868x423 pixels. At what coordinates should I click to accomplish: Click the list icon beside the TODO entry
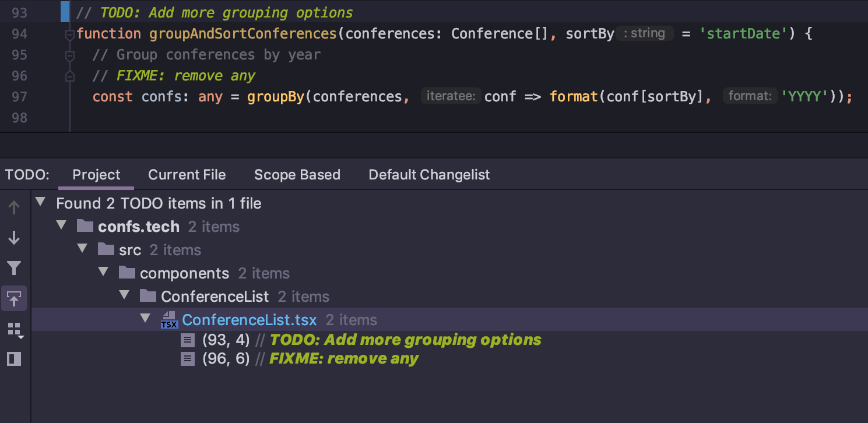click(x=187, y=340)
